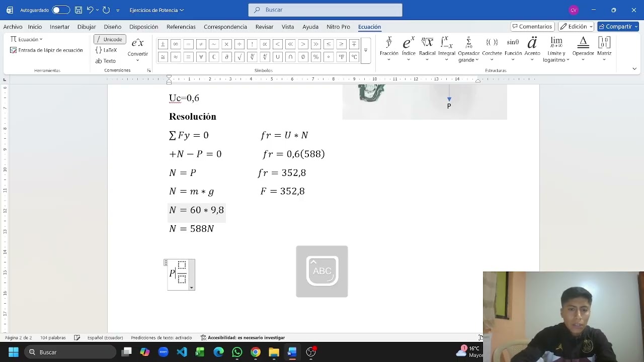Insert the partial derivative symbol
644x362 pixels.
[226, 57]
